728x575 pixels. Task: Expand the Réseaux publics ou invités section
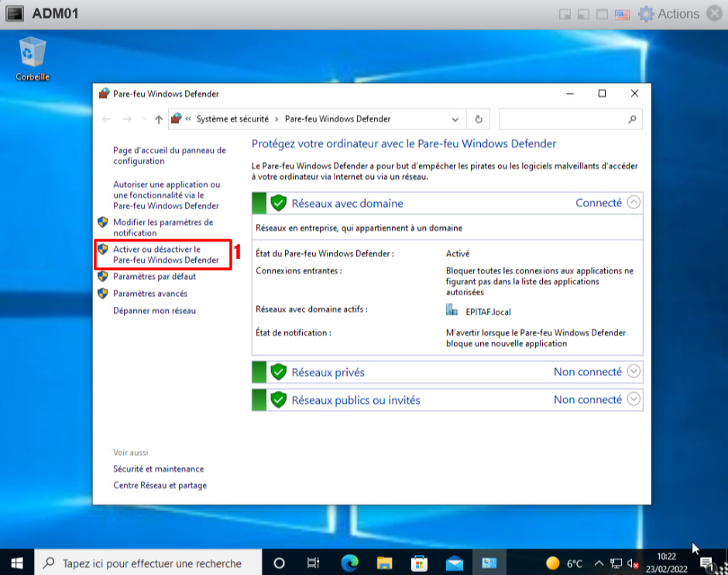click(634, 400)
